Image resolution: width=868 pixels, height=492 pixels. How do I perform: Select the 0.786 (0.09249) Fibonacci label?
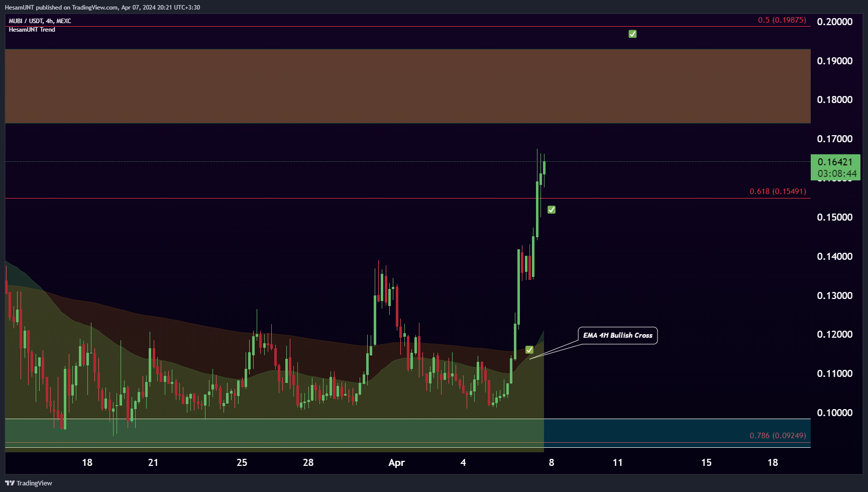click(x=778, y=436)
